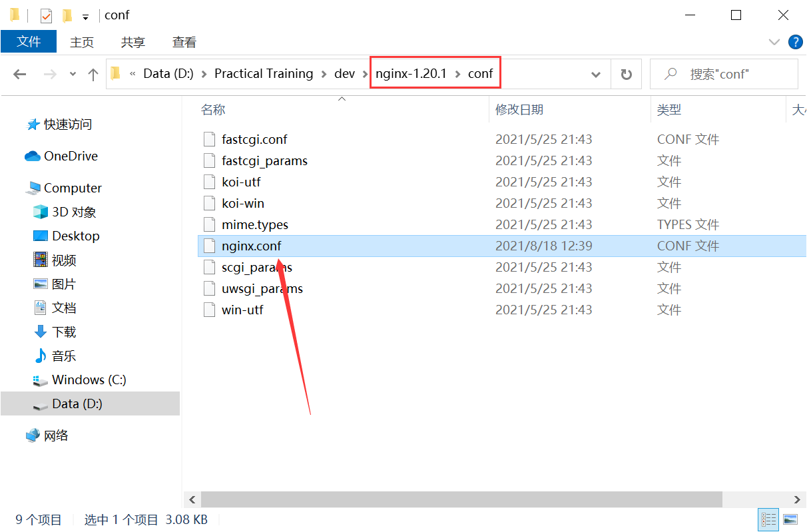The image size is (807, 532).
Task: Go up one folder level with Up arrow
Action: [93, 75]
